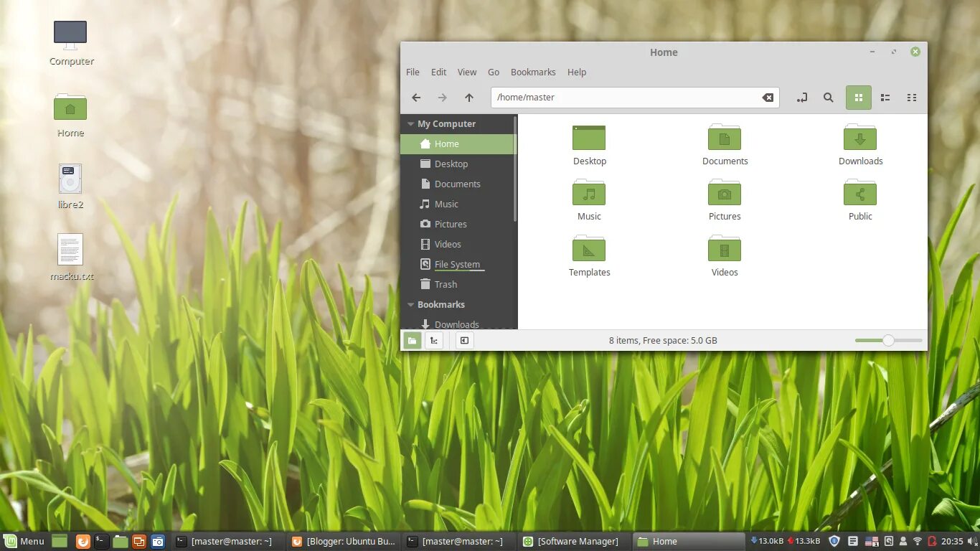980x551 pixels.
Task: Select the Templates folder
Action: [x=589, y=256]
